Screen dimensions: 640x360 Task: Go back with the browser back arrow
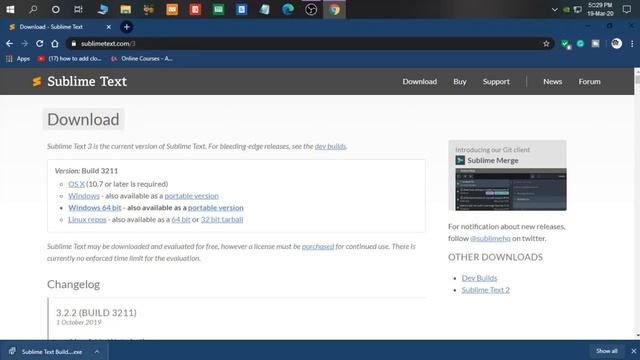coord(9,44)
